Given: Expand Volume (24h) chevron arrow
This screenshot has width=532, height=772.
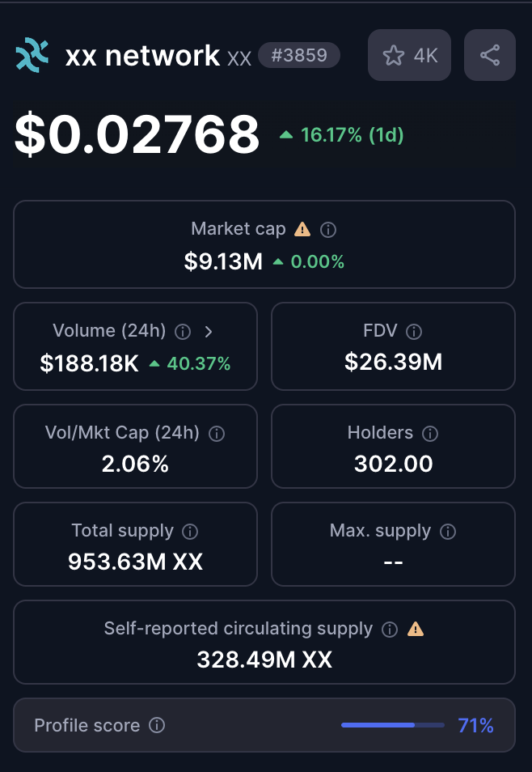Looking at the screenshot, I should (x=209, y=331).
